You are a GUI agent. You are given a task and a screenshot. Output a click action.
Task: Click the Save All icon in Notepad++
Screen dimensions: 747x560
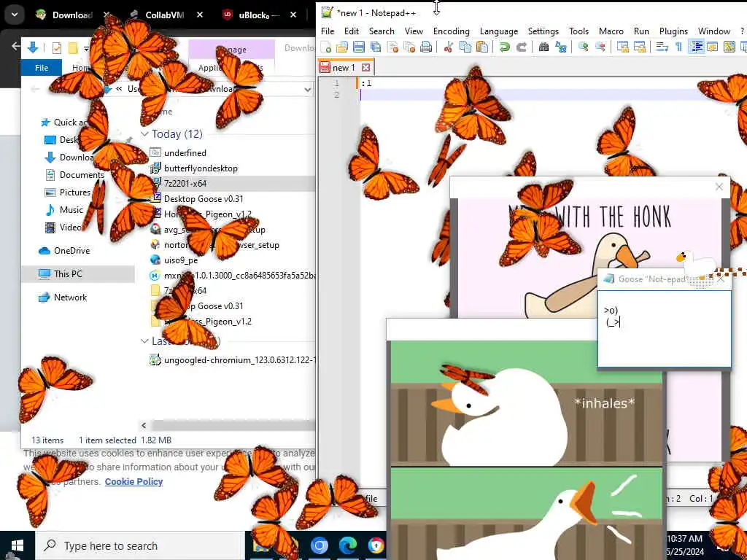(376, 47)
